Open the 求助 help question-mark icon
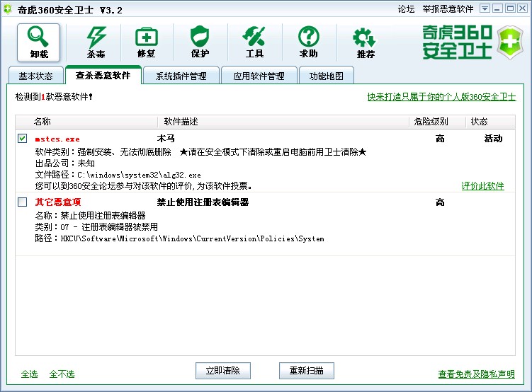The width and height of the screenshot is (532, 392). point(308,42)
